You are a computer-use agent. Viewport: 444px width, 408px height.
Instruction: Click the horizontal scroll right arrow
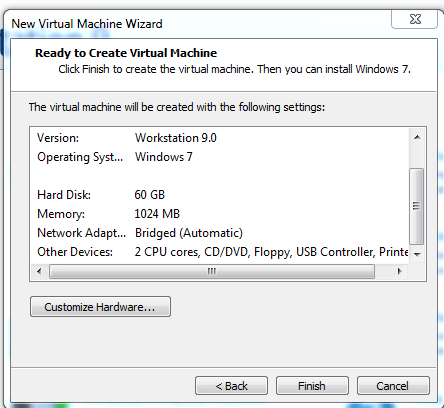pos(399,271)
